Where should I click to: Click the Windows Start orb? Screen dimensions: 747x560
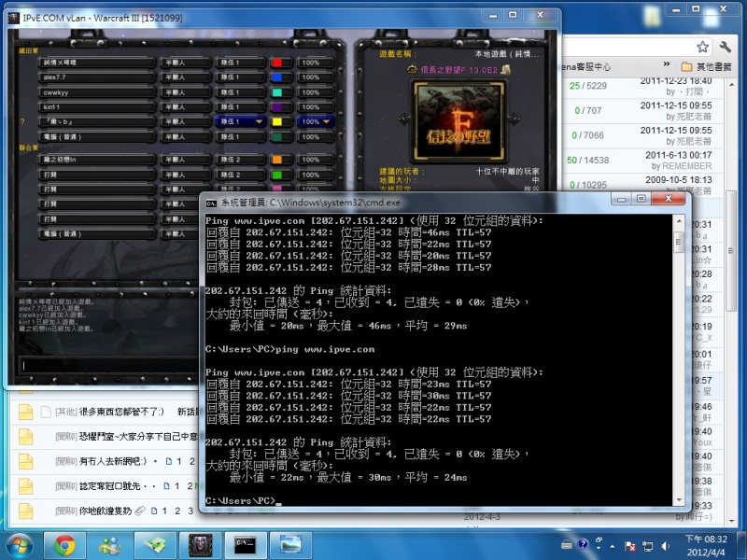(20, 544)
